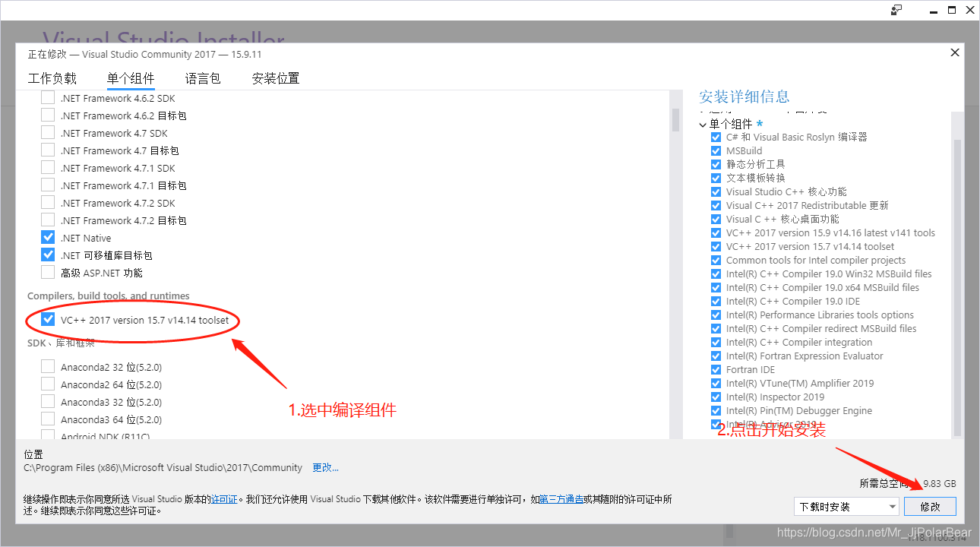980x547 pixels.
Task: Uncheck Common tools for Intel compiler projects
Action: (716, 261)
